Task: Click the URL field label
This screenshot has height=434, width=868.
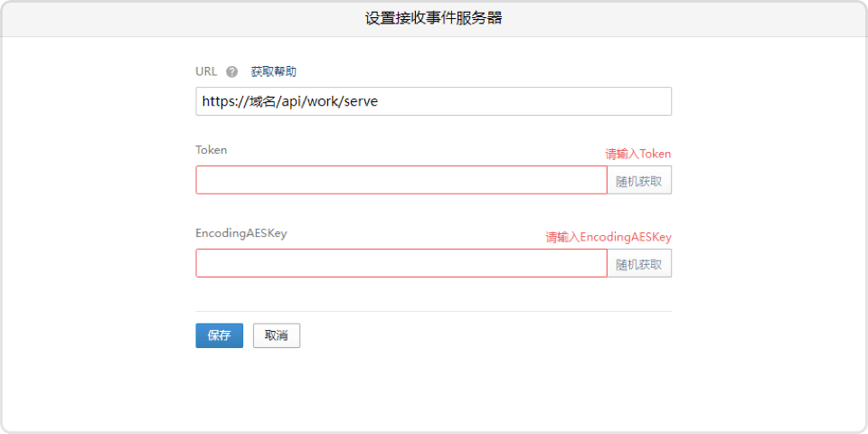Action: (206, 72)
